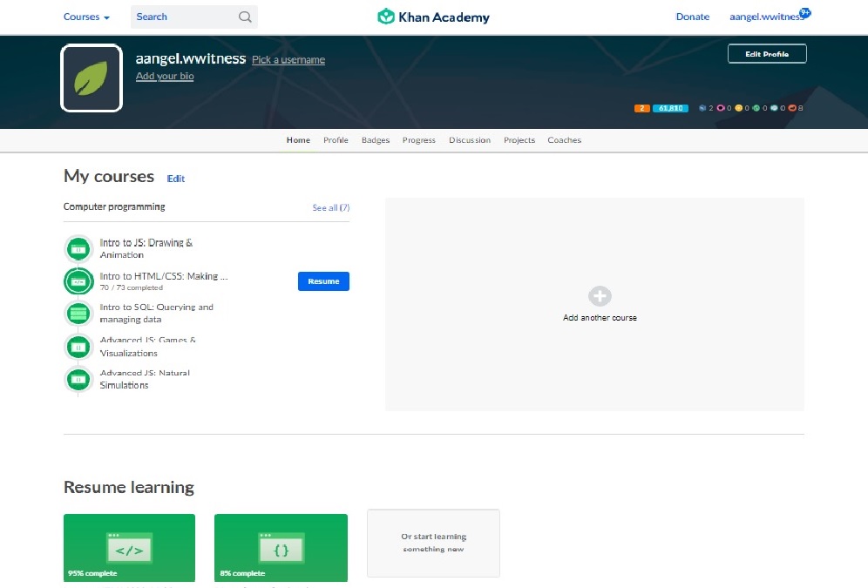Click the green earth badge icon
The image size is (868, 588).
[x=756, y=108]
